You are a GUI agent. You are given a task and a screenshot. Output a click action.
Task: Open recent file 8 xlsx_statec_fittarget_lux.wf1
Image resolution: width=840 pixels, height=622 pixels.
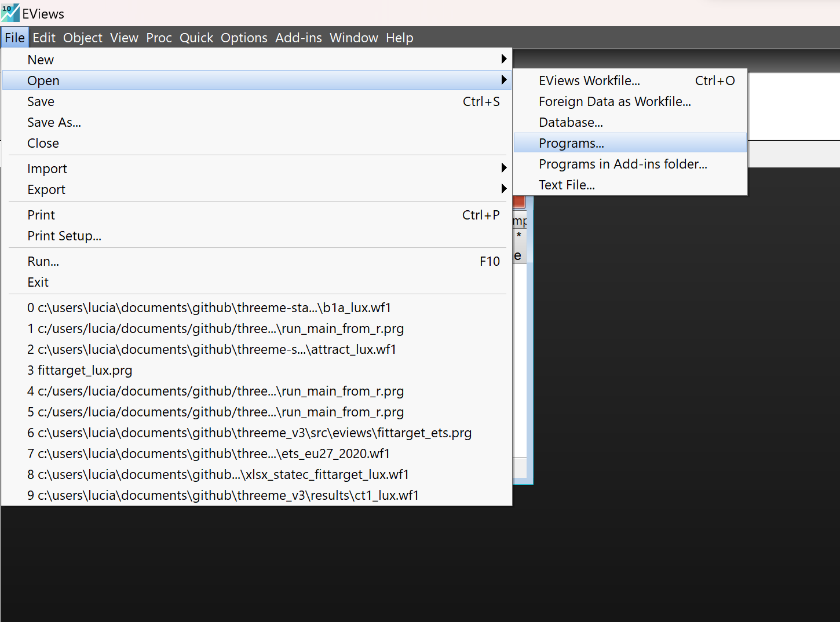pos(257,474)
